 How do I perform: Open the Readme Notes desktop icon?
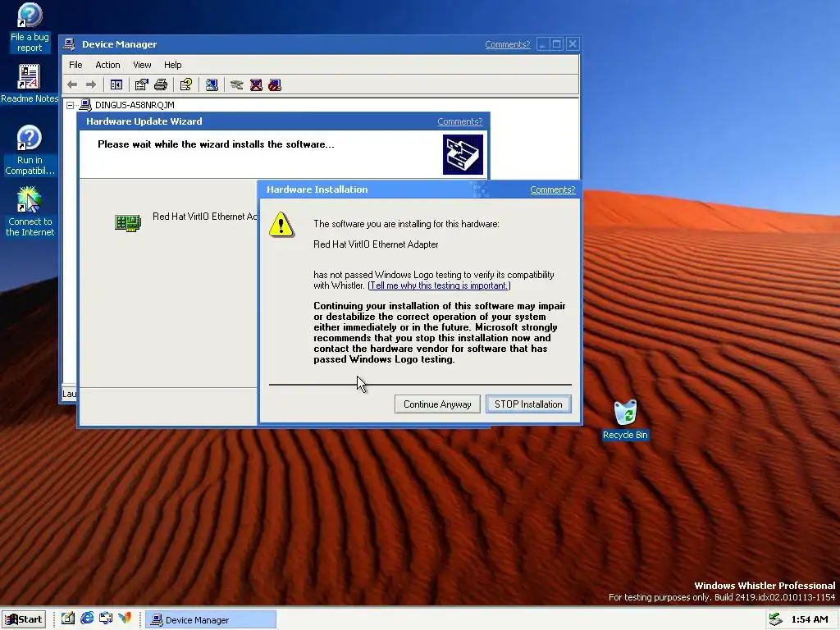[x=30, y=84]
